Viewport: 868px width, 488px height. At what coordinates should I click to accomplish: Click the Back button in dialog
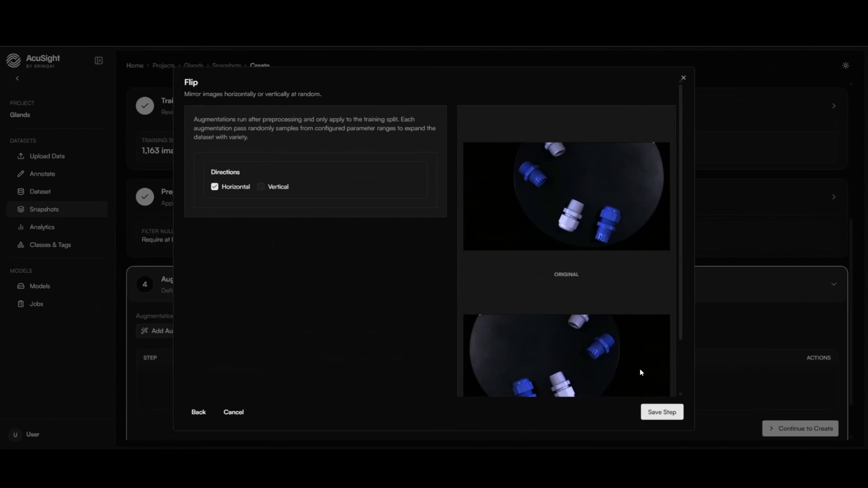(x=198, y=412)
